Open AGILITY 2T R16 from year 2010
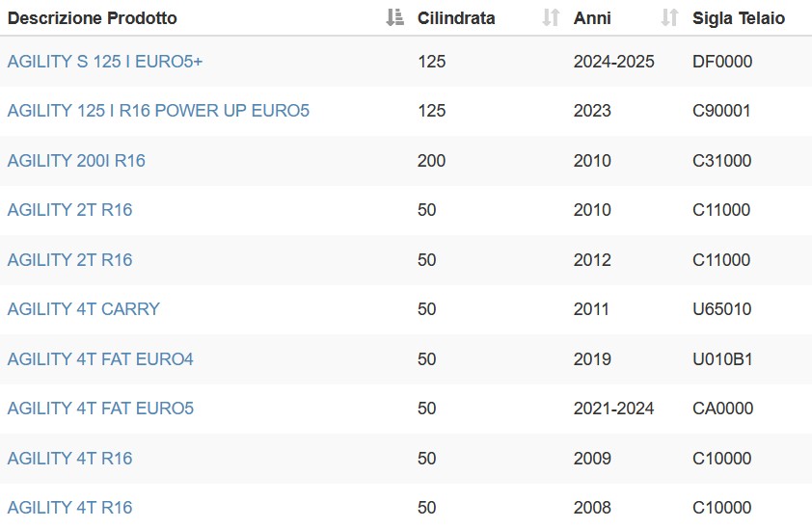Image resolution: width=812 pixels, height=528 pixels. pos(69,210)
